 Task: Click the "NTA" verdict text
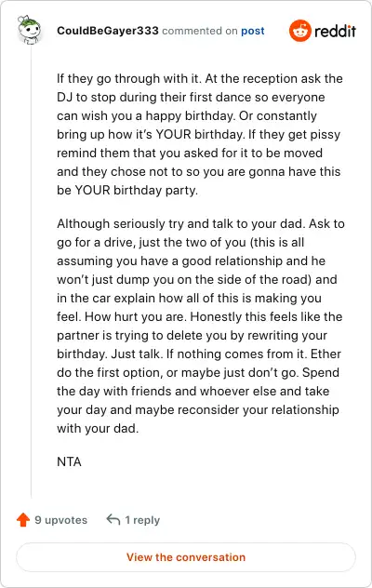69,461
